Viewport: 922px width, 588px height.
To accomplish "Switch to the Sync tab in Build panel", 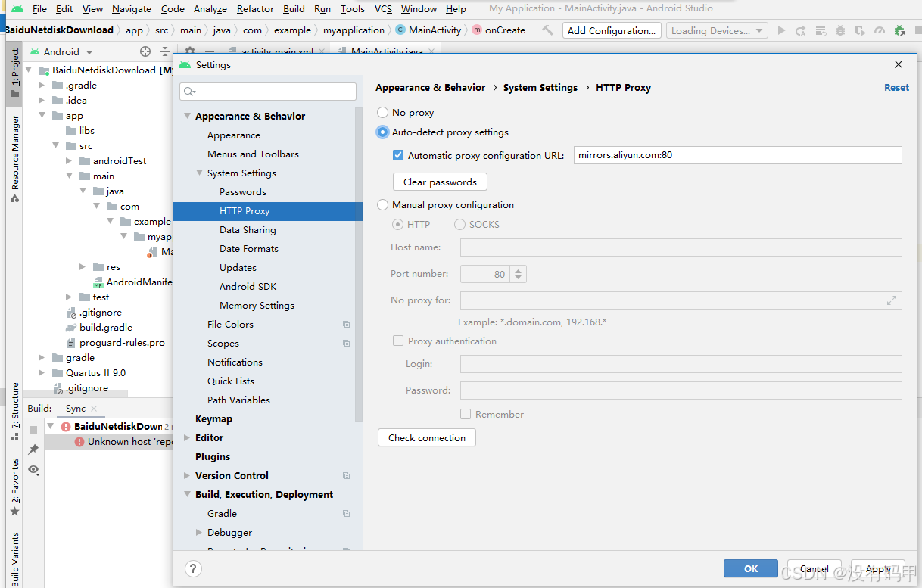I will pyautogui.click(x=76, y=409).
